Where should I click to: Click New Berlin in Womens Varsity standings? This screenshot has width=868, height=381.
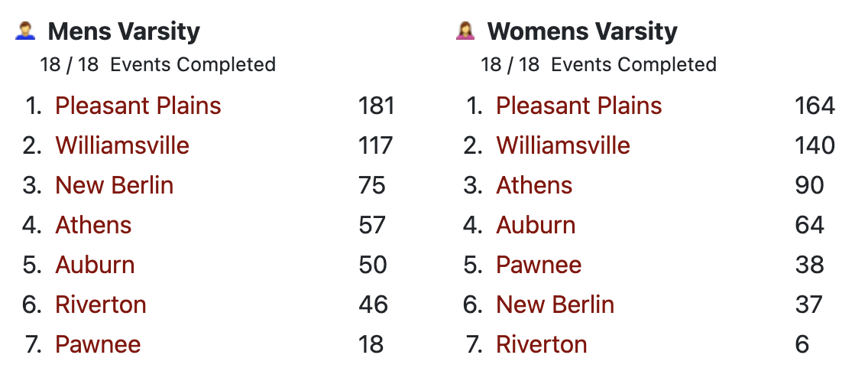tap(555, 305)
